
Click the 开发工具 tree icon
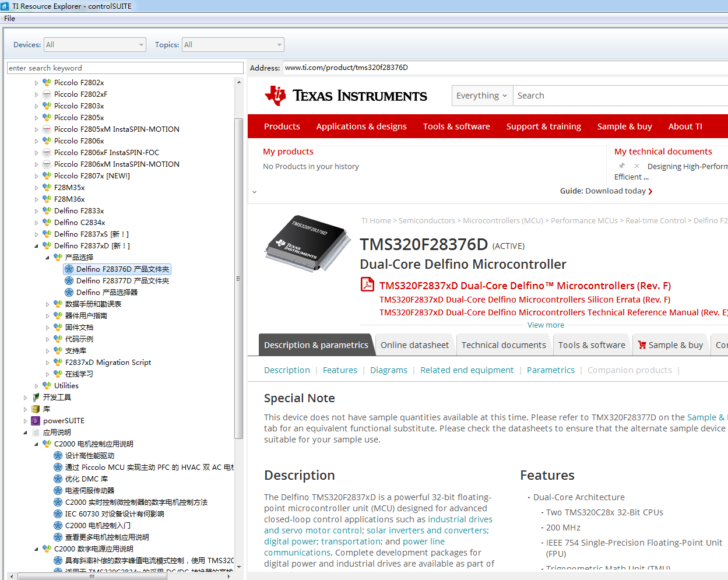(x=36, y=398)
